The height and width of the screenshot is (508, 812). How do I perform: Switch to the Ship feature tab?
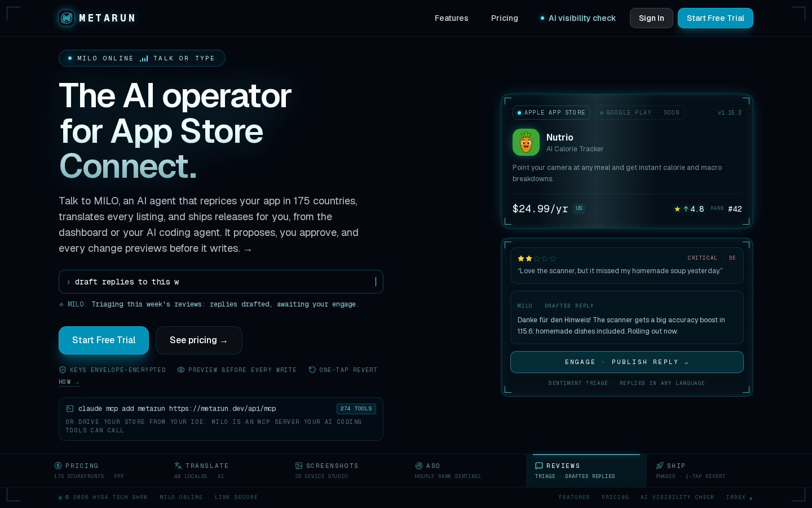(x=707, y=471)
